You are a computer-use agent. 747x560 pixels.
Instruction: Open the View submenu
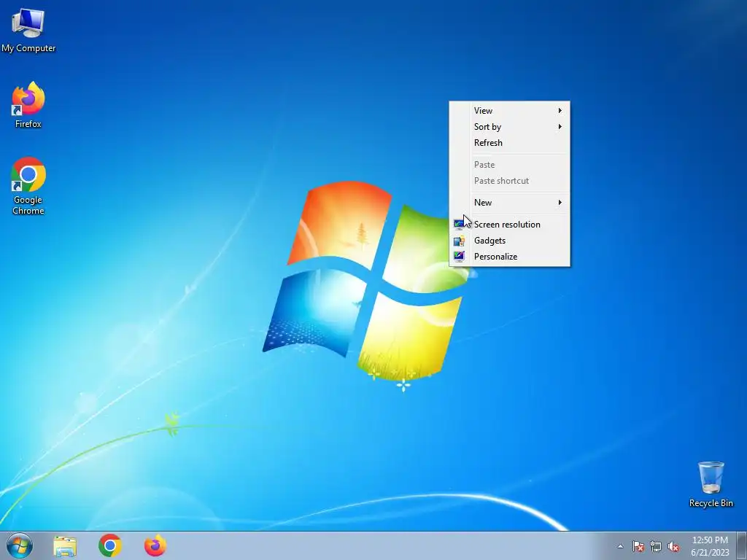pos(509,111)
